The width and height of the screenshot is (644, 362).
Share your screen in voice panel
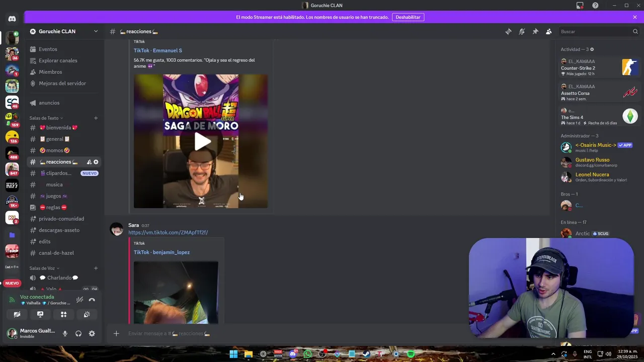coord(40,314)
